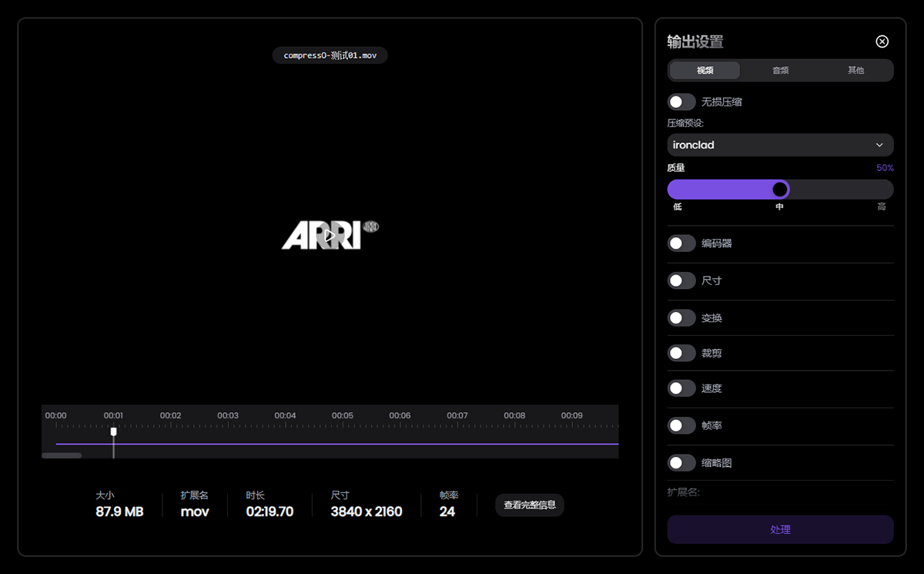Switch to the 视频 tab
924x574 pixels.
pyautogui.click(x=705, y=70)
